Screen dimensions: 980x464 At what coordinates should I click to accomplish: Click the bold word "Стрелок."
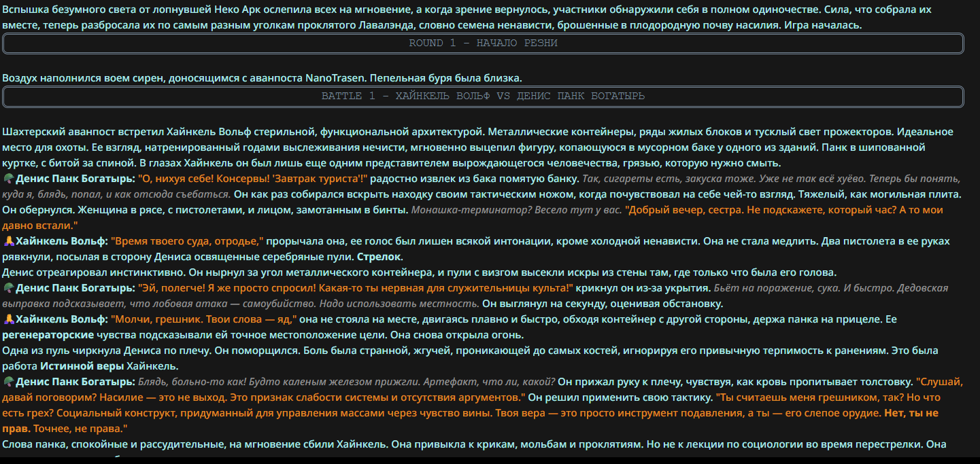pyautogui.click(x=380, y=257)
